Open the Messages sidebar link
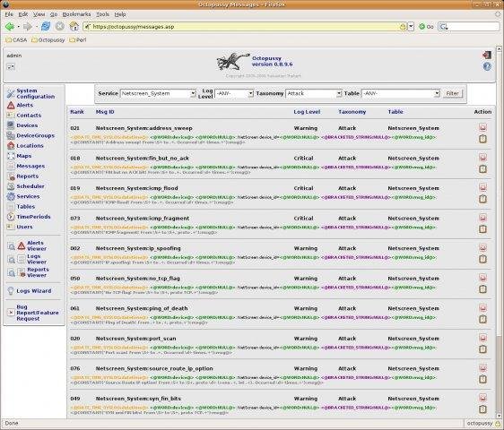504x430 pixels. [x=30, y=166]
